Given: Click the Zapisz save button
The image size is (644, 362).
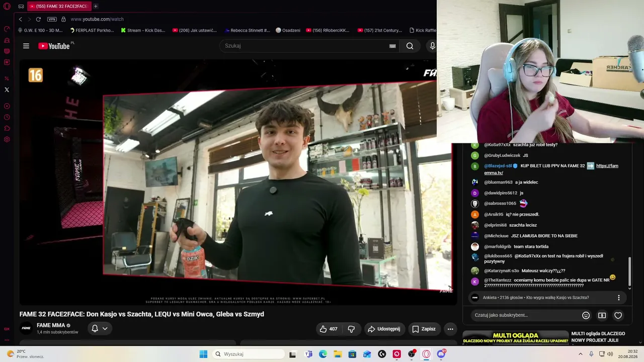Looking at the screenshot, I should pyautogui.click(x=424, y=329).
